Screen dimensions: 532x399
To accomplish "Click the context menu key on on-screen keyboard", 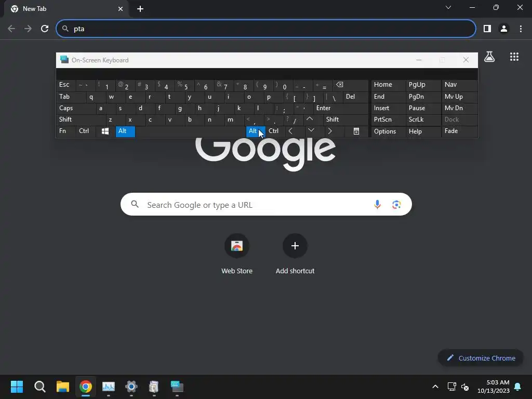I will click(x=356, y=131).
